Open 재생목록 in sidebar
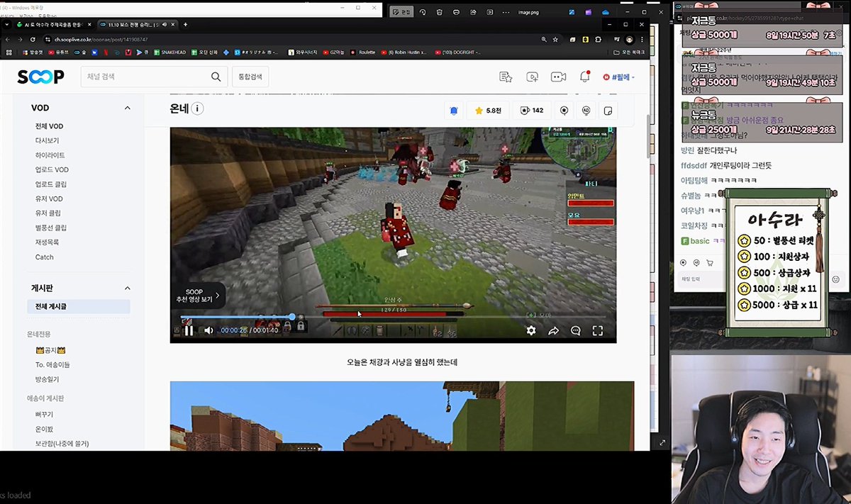Image resolution: width=851 pixels, height=504 pixels. click(x=48, y=242)
